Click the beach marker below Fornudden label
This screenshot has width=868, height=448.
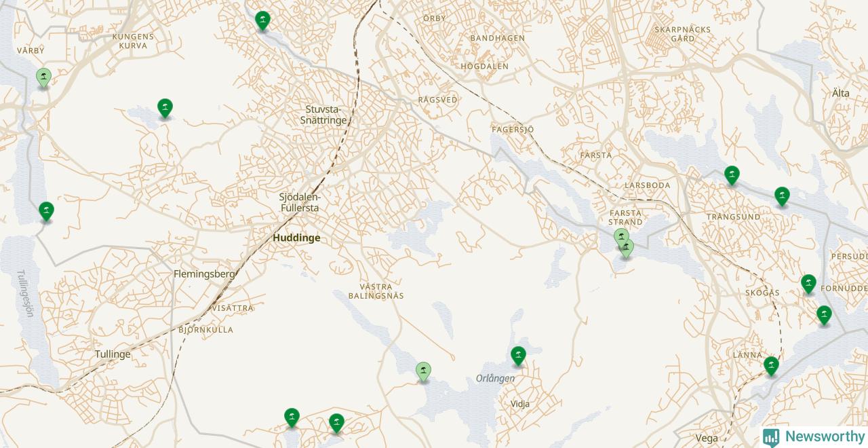coord(824,315)
